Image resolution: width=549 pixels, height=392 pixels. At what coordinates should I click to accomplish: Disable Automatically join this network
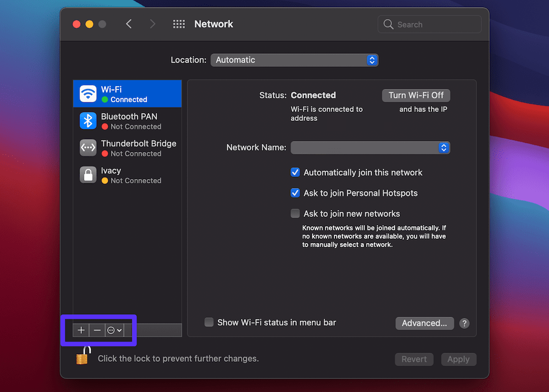[295, 172]
